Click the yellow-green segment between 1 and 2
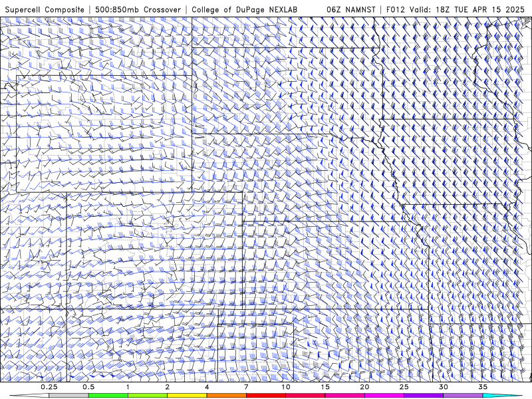The height and width of the screenshot is (399, 532). 148,396
